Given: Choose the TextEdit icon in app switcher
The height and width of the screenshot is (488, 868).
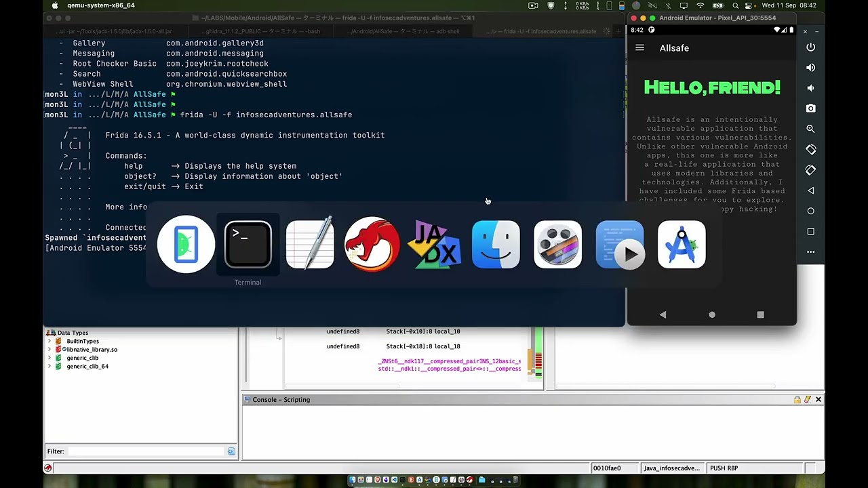Looking at the screenshot, I should (x=310, y=244).
